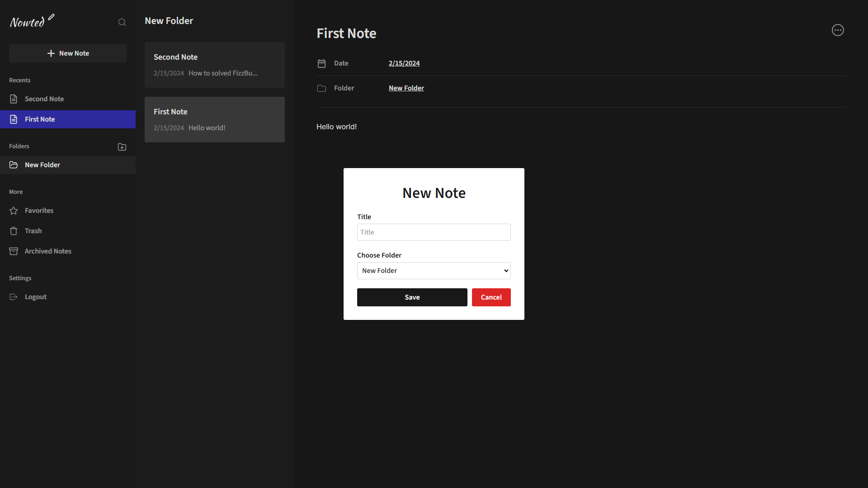Click the + New Note sidebar button
The width and height of the screenshot is (868, 488).
point(68,53)
